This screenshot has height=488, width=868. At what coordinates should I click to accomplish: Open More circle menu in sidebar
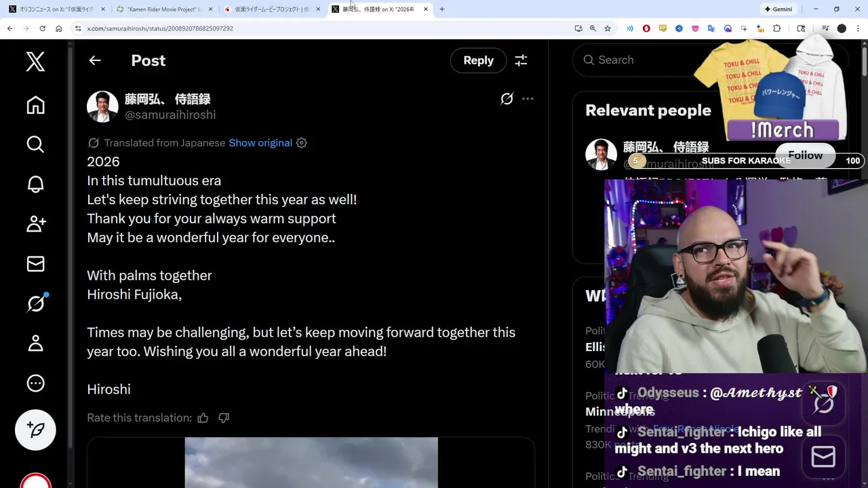pos(35,383)
